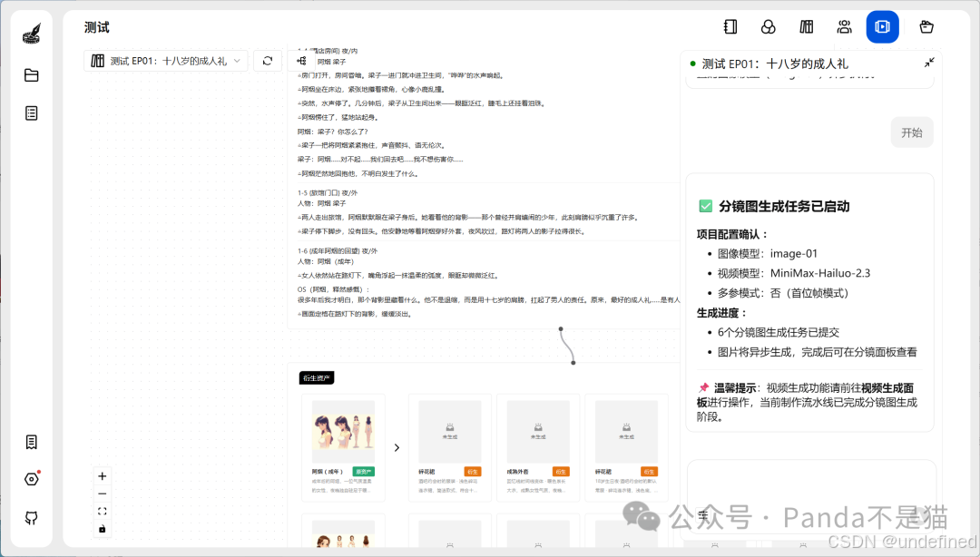Screen dimensions: 980x557
Task: Open the 测试 EP01 episode dropdown
Action: (x=166, y=61)
